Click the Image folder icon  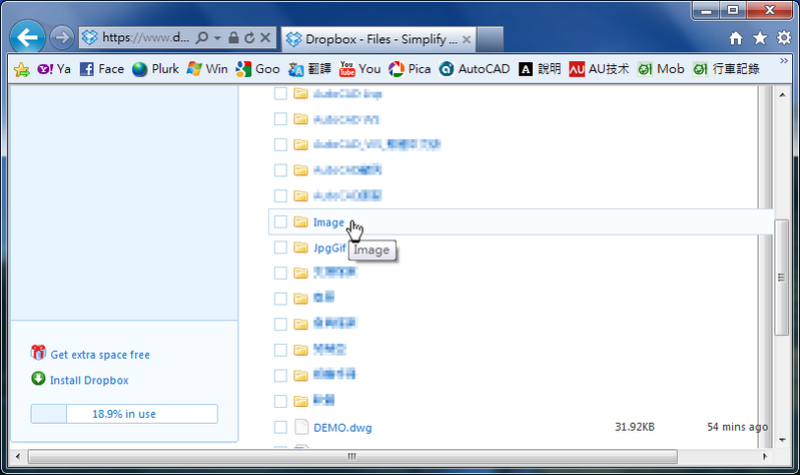(301, 221)
